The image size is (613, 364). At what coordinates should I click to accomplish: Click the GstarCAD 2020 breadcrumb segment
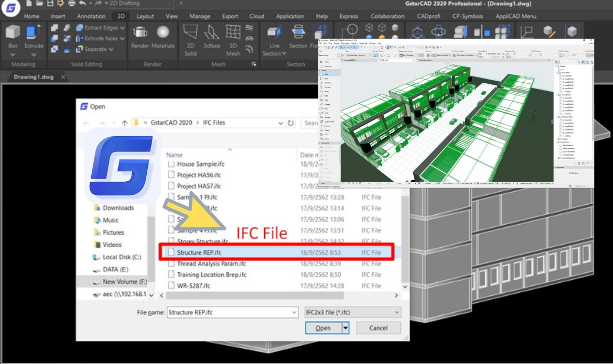pyautogui.click(x=171, y=123)
